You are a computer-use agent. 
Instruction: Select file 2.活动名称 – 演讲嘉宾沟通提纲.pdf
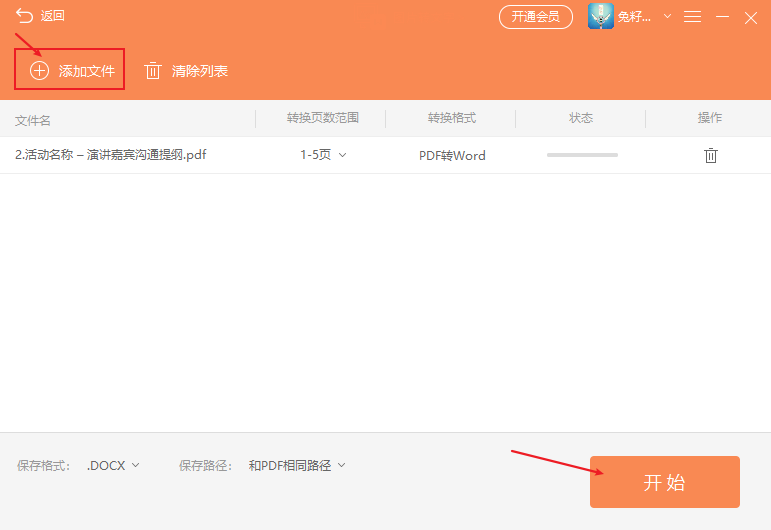click(x=111, y=155)
